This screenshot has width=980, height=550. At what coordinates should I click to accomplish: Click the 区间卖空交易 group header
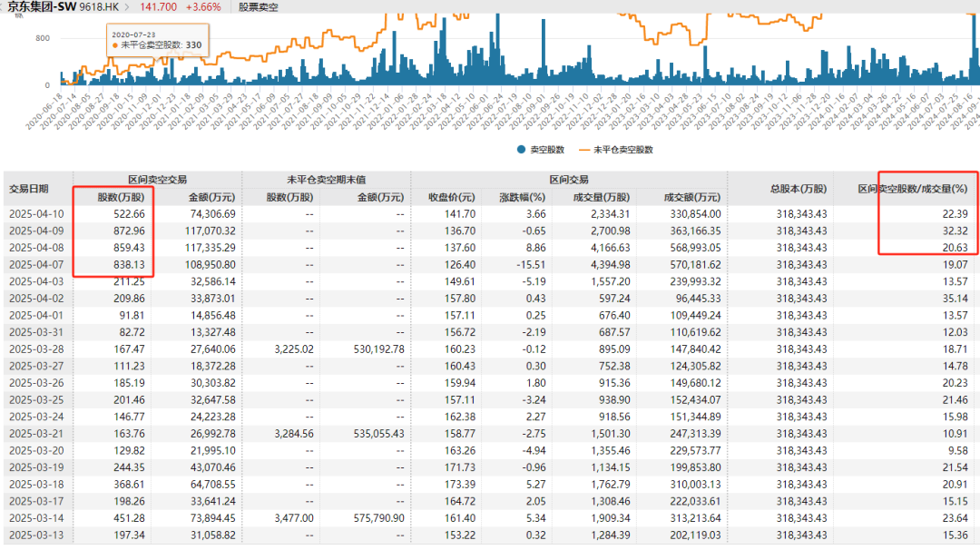pos(158,180)
